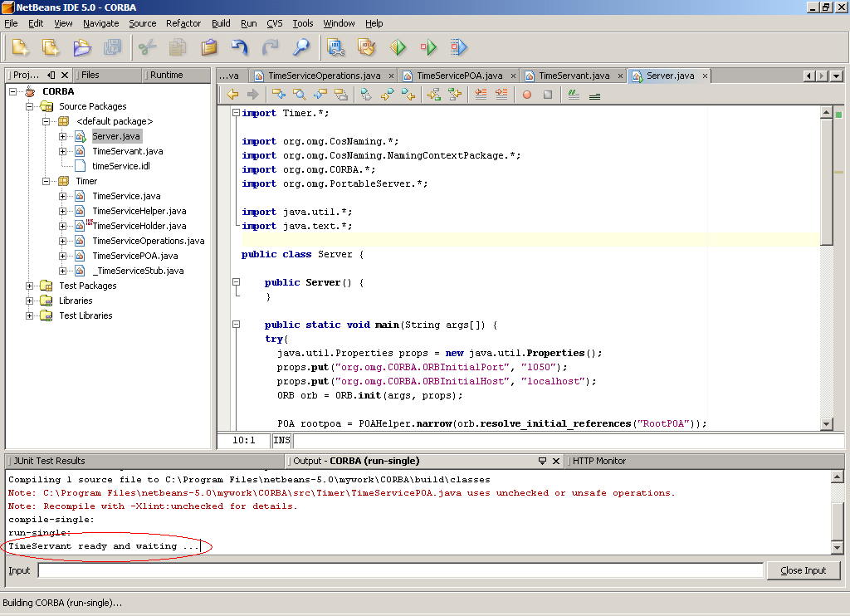Click the Build Main Project icon

click(336, 47)
